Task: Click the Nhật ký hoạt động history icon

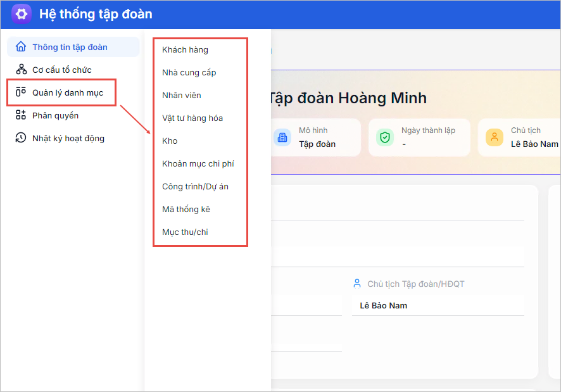Action: click(x=21, y=138)
